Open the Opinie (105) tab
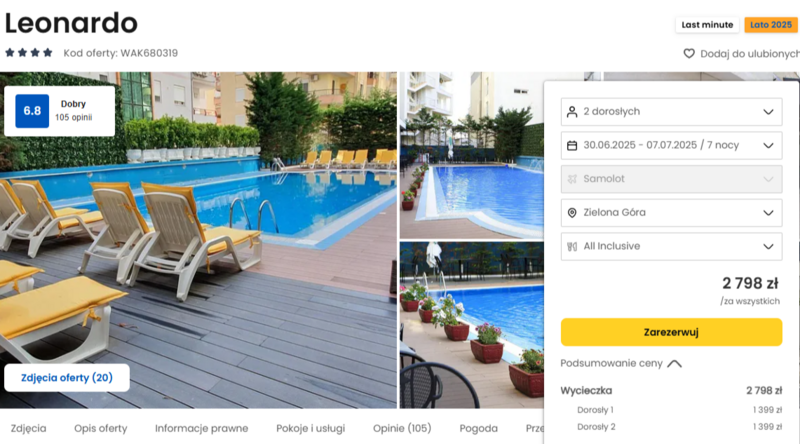The image size is (800, 444). [x=402, y=428]
